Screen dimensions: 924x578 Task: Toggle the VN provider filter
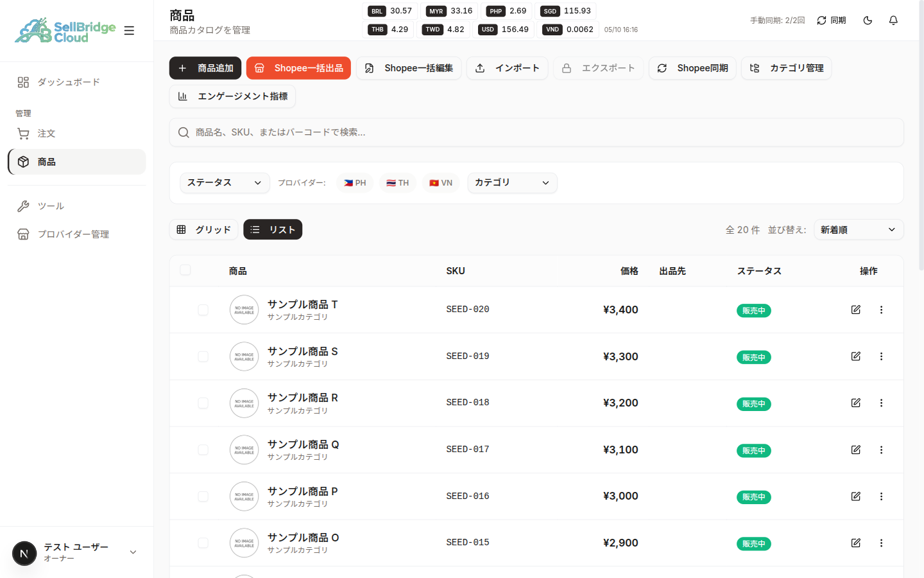pyautogui.click(x=441, y=183)
